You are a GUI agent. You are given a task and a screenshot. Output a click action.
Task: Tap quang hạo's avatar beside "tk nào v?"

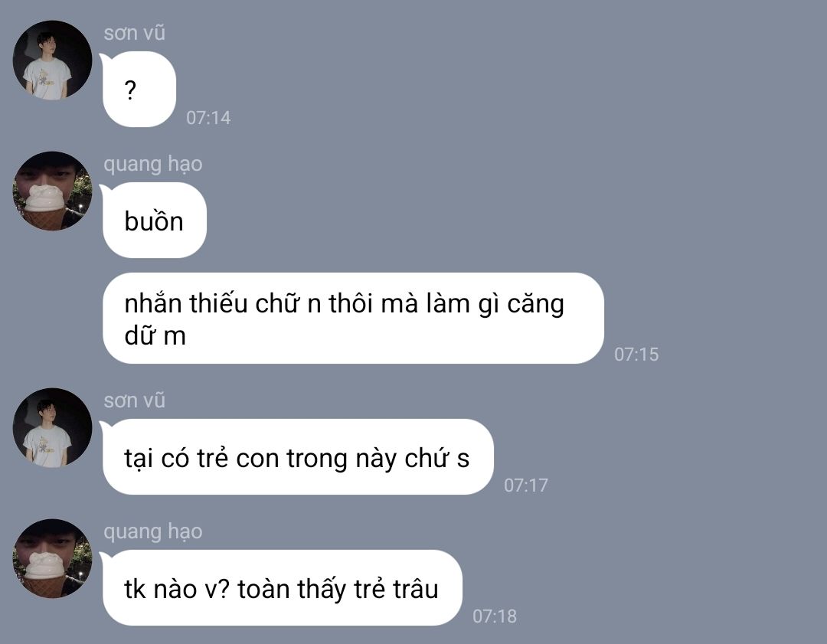[52, 558]
